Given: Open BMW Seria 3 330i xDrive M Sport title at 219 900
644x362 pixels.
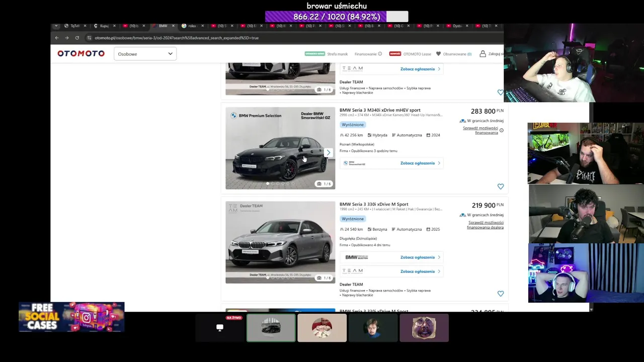Looking at the screenshot, I should [x=374, y=204].
